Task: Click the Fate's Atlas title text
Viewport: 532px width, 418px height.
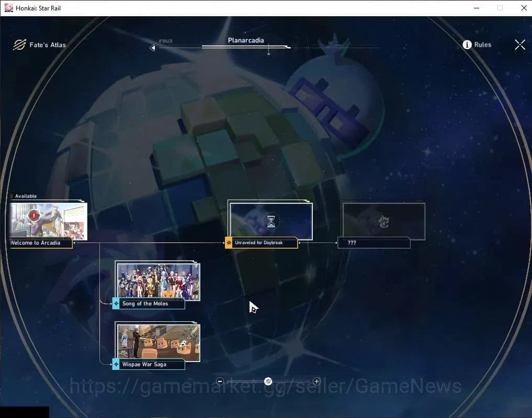Action: pos(48,45)
